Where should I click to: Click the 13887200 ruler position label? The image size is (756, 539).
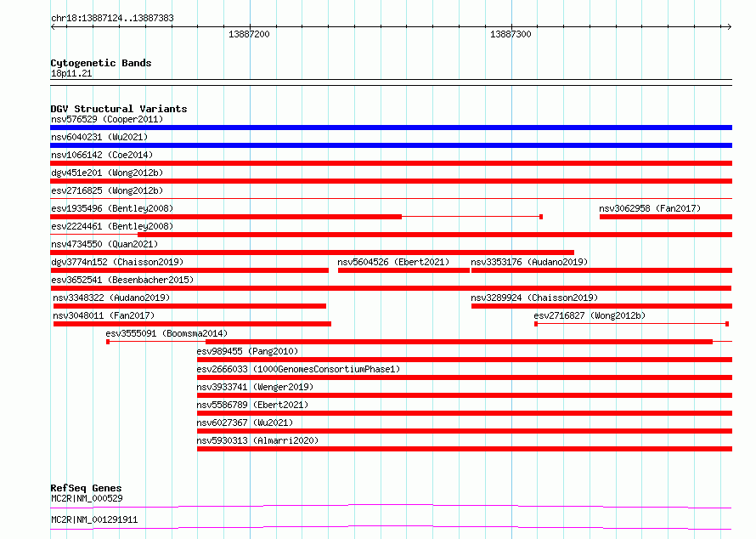(x=249, y=34)
